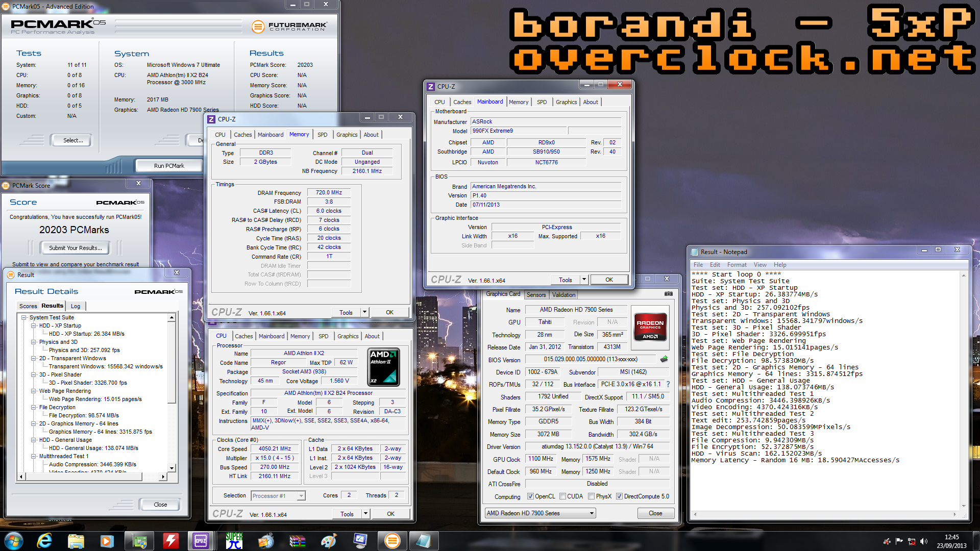Click the Result Details vertical scroll down arrow

[x=172, y=468]
